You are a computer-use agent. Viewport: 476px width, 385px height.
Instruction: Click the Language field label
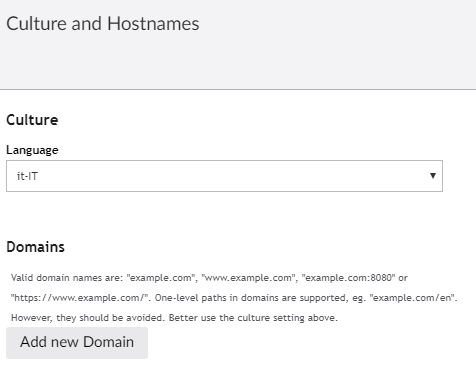click(x=32, y=150)
